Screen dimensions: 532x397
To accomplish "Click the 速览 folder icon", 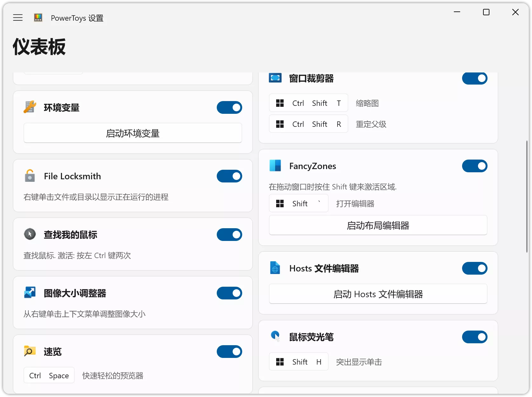I will [x=30, y=351].
